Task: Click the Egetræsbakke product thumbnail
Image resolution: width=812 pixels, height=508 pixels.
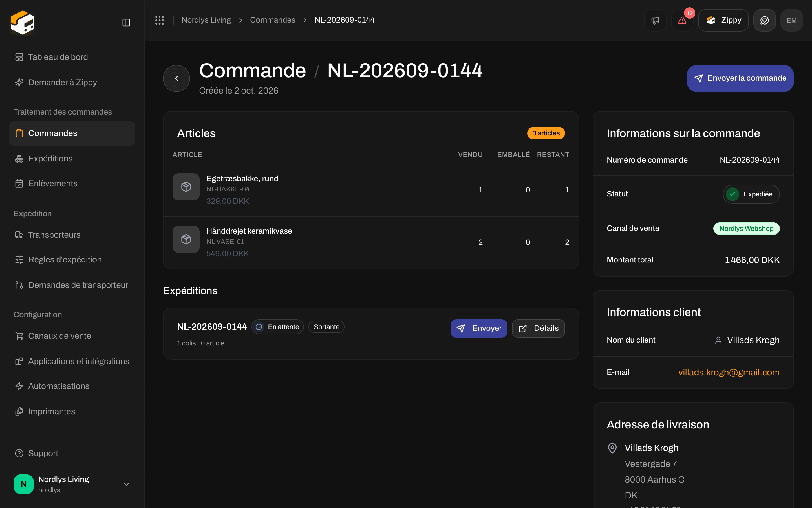Action: 186,187
